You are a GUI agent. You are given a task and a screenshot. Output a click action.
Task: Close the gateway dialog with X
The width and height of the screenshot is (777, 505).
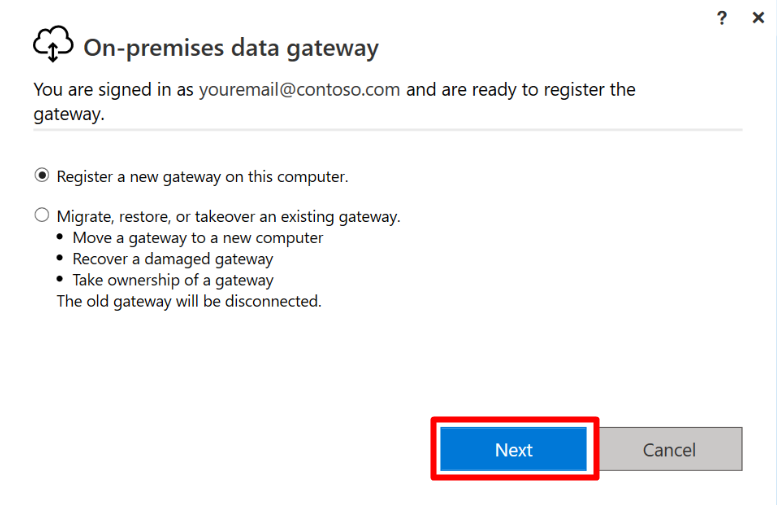click(758, 18)
